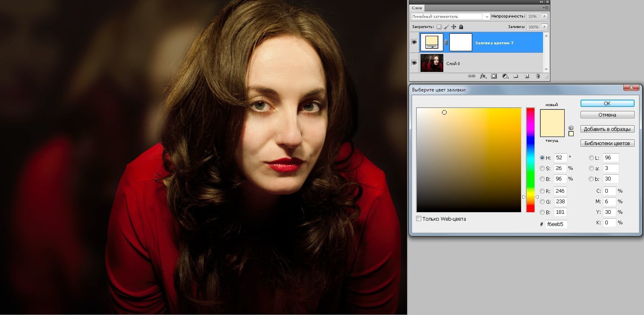Open the new adjustment layer icon menu
The height and width of the screenshot is (315, 644).
point(505,76)
